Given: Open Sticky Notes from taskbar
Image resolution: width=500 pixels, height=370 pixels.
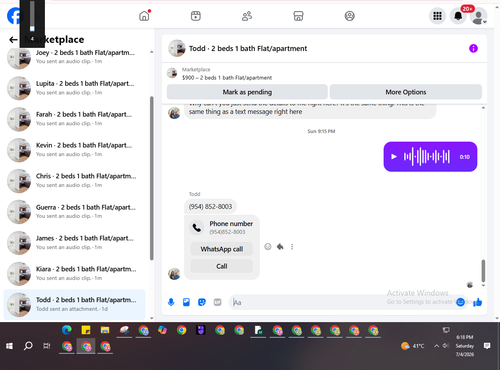Looking at the screenshot, I should pyautogui.click(x=86, y=330).
